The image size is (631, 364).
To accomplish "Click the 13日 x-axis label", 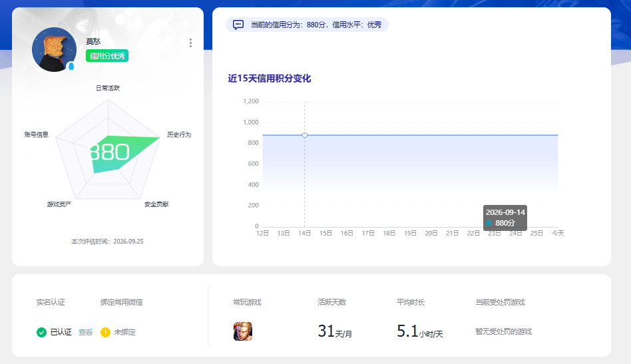I will (284, 233).
